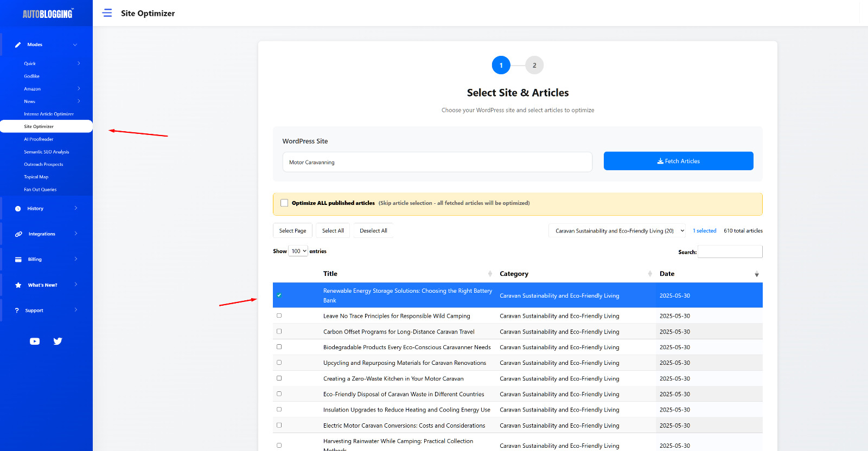Image resolution: width=868 pixels, height=451 pixels.
Task: Open the YouTube icon link
Action: tap(35, 341)
